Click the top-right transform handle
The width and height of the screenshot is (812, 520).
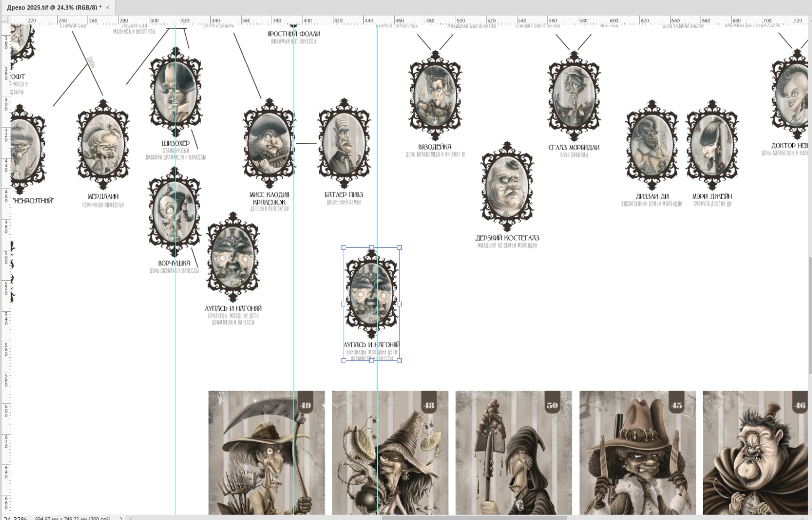(400, 248)
